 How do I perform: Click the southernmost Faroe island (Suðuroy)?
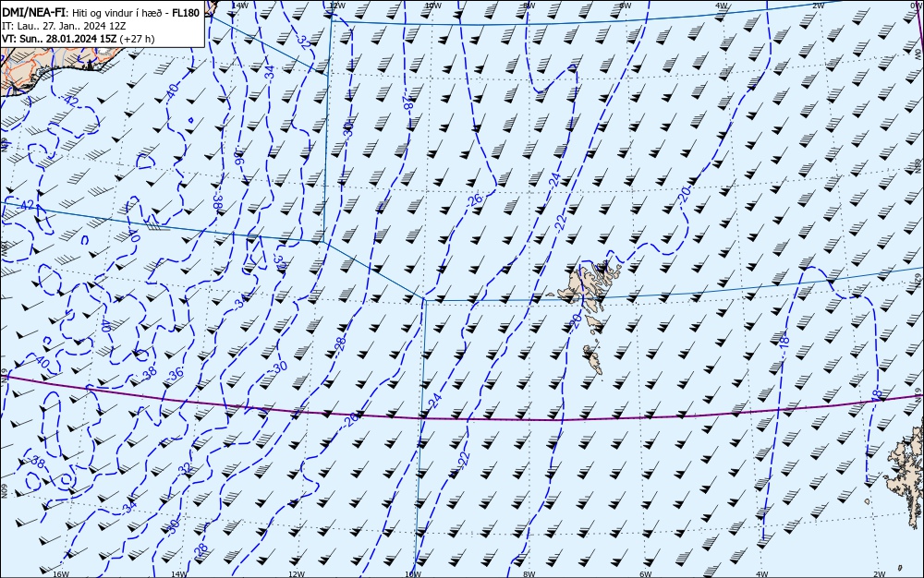click(593, 359)
